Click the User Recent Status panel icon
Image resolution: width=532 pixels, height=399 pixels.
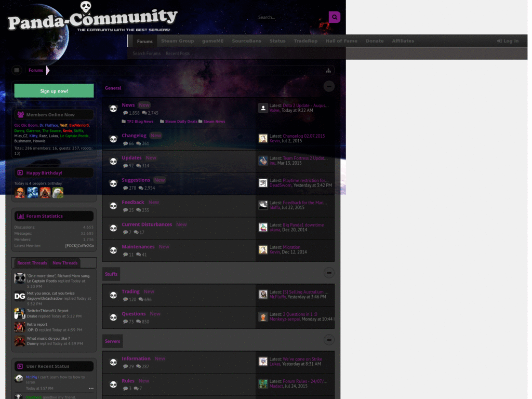20,366
